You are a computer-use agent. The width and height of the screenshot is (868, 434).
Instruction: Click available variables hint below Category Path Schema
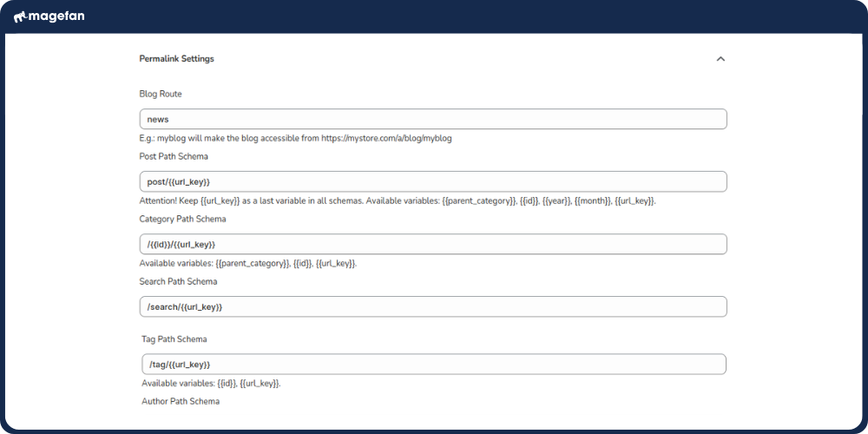[248, 263]
